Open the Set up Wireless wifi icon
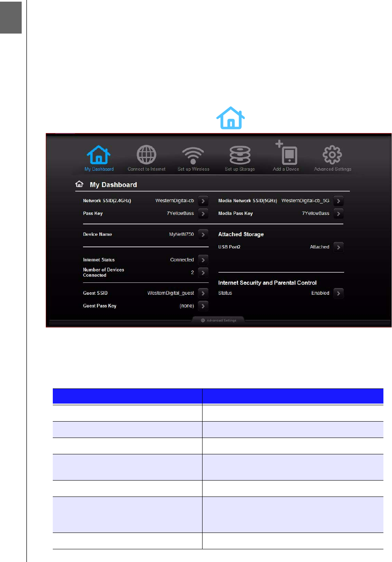The image size is (392, 562). click(x=193, y=156)
